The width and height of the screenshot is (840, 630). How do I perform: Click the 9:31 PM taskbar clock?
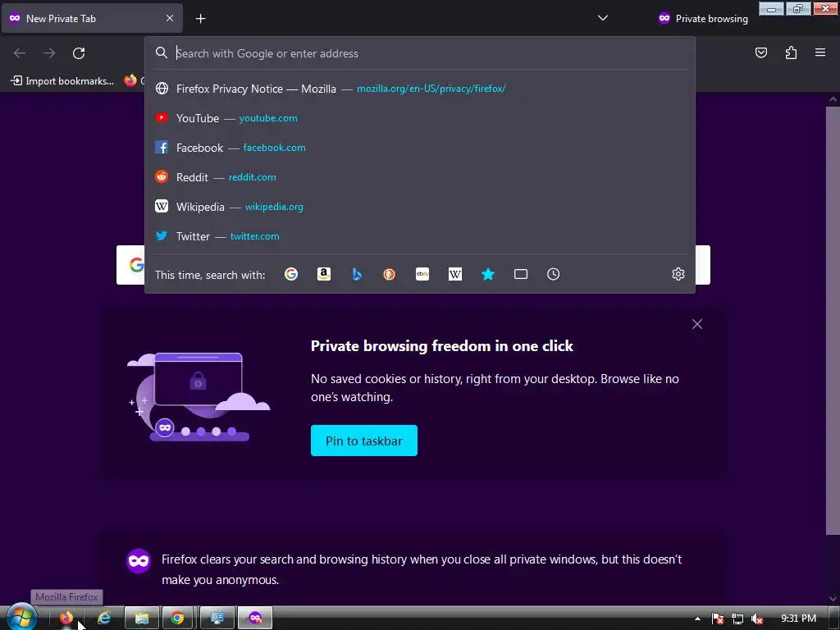tap(798, 619)
